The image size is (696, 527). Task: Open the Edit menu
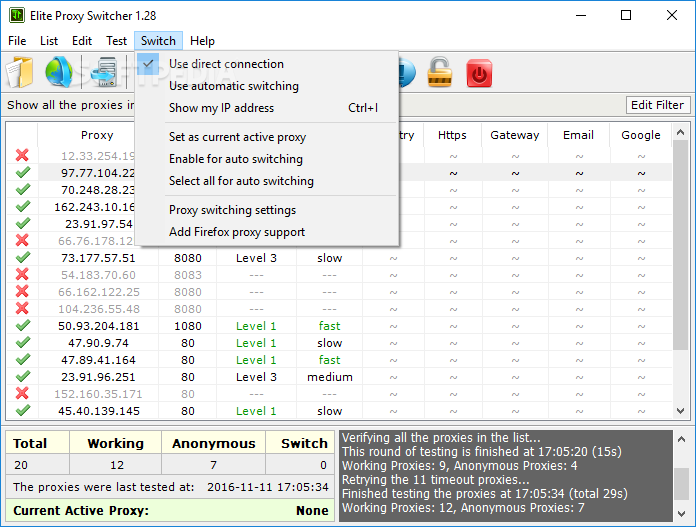tap(82, 41)
